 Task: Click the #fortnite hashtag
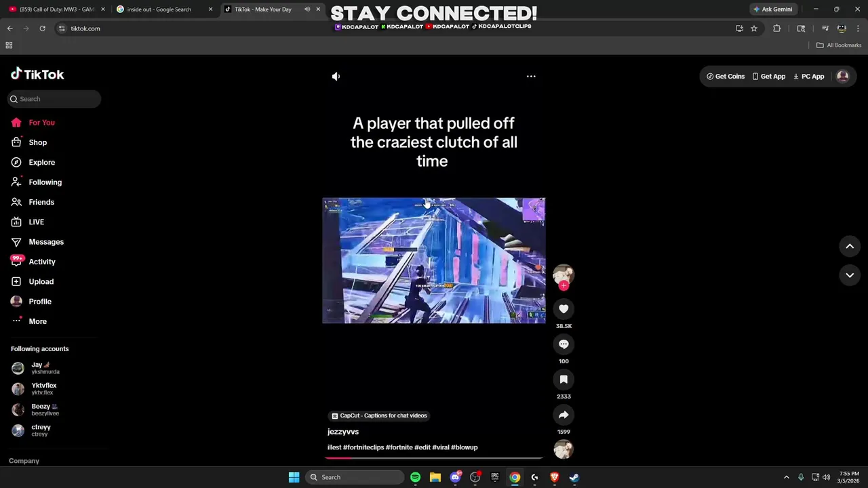(399, 447)
